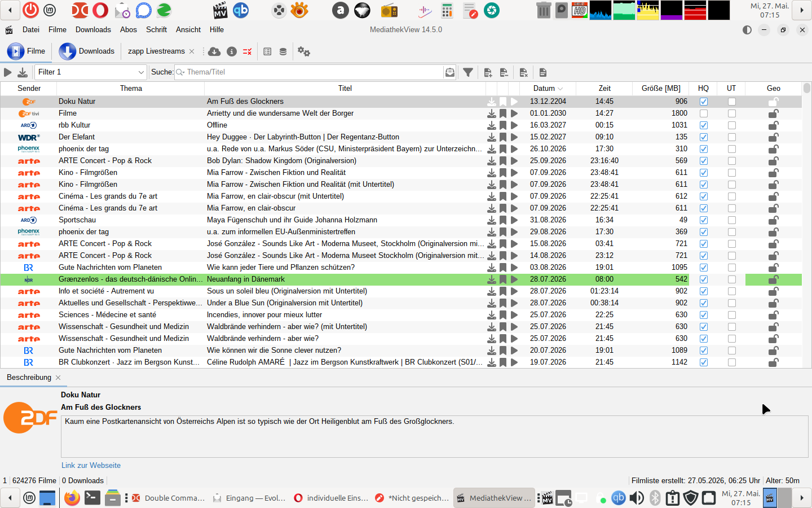This screenshot has width=812, height=508.
Task: Sort by the Größe [MB] column header
Action: coord(661,89)
